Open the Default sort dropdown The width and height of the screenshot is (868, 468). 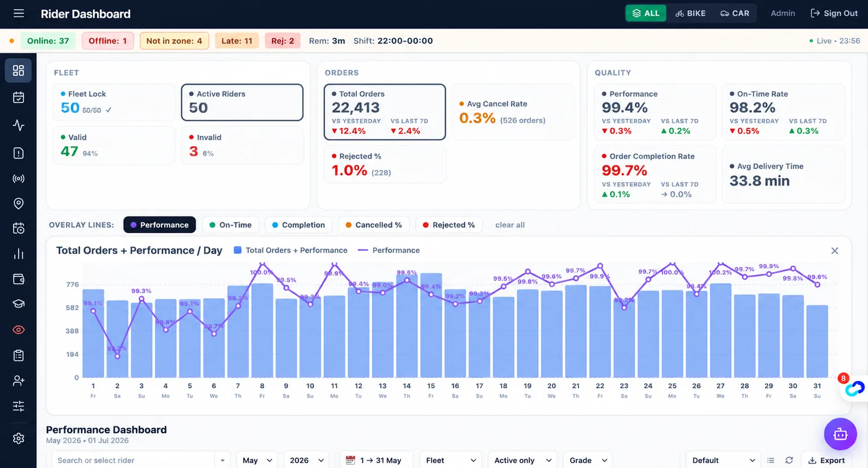724,460
